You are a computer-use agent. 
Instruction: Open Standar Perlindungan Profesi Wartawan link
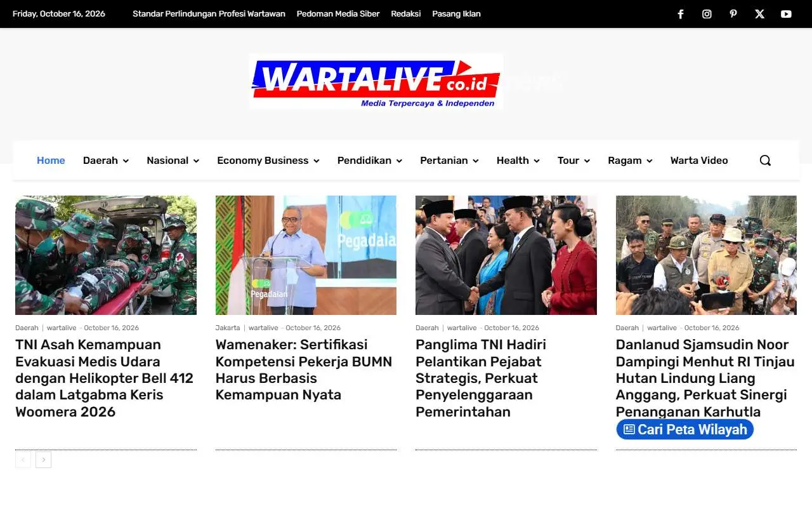[209, 14]
